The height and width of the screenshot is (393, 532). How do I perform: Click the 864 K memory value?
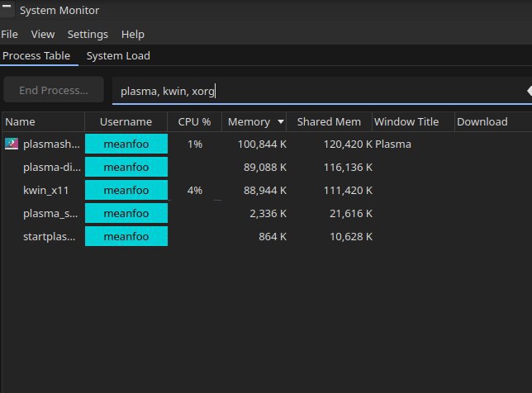(273, 236)
